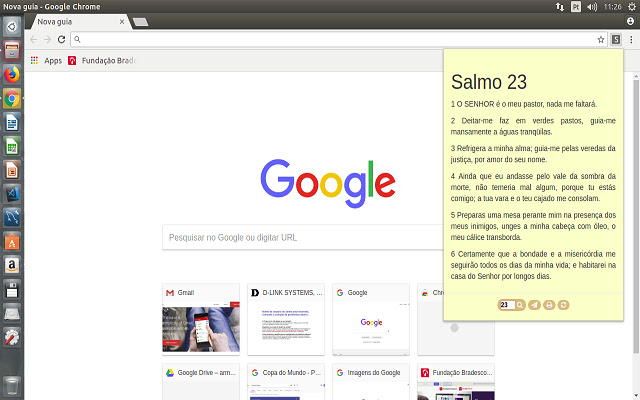Open the system gear menu in top panel

click(x=631, y=7)
